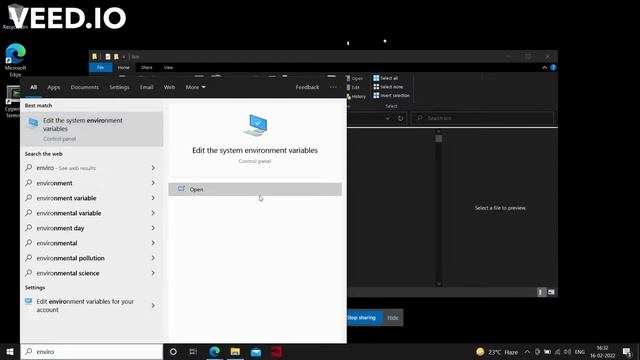The image size is (640, 360).
Task: Open Cortana circle icon on taskbar
Action: pos(173,351)
